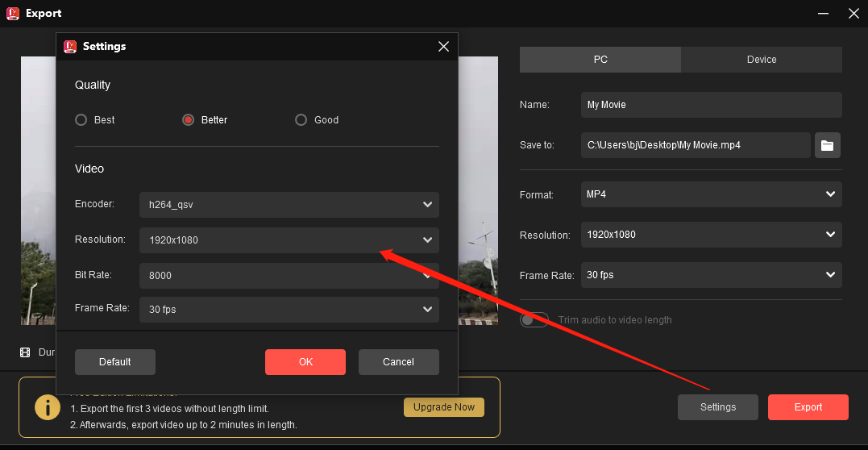Open the Bit Rate 8000 dropdown
The image size is (868, 450).
coord(289,276)
